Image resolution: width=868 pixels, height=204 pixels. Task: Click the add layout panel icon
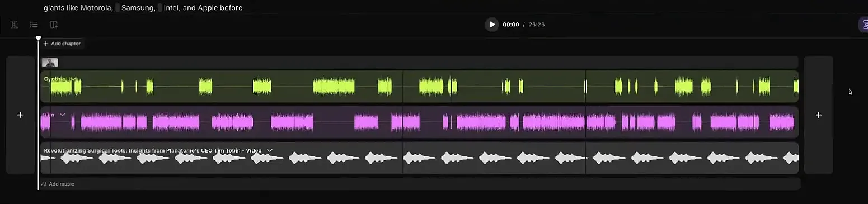54,25
